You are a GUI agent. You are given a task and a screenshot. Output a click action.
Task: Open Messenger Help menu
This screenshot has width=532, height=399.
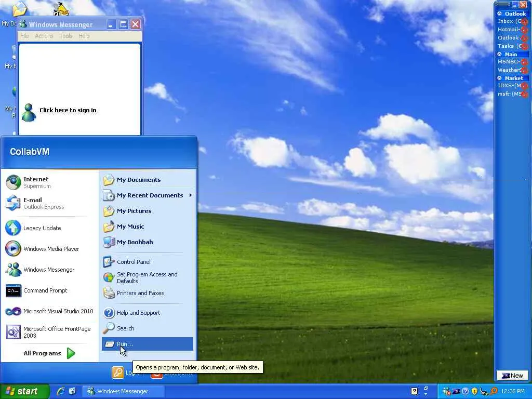click(84, 36)
